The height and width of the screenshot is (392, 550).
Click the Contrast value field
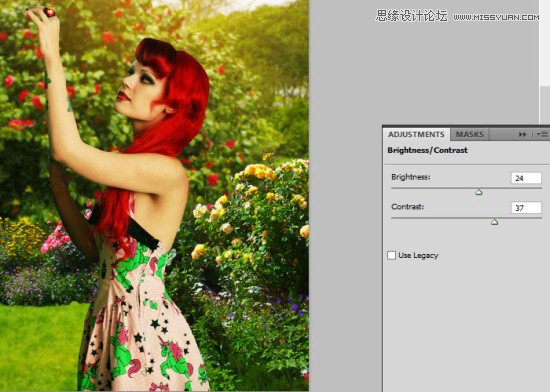(x=526, y=208)
